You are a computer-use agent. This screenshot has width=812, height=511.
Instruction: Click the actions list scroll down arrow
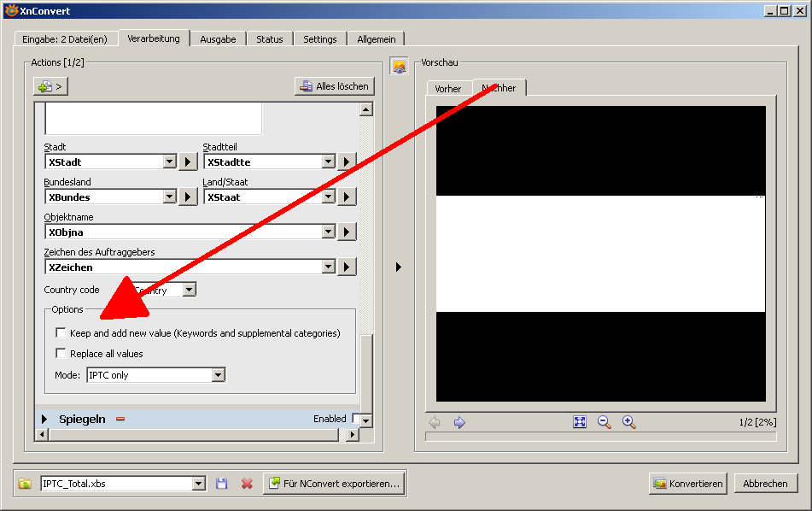pyautogui.click(x=366, y=420)
